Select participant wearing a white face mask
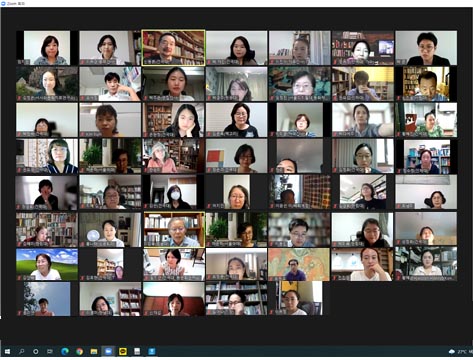 click(x=174, y=192)
